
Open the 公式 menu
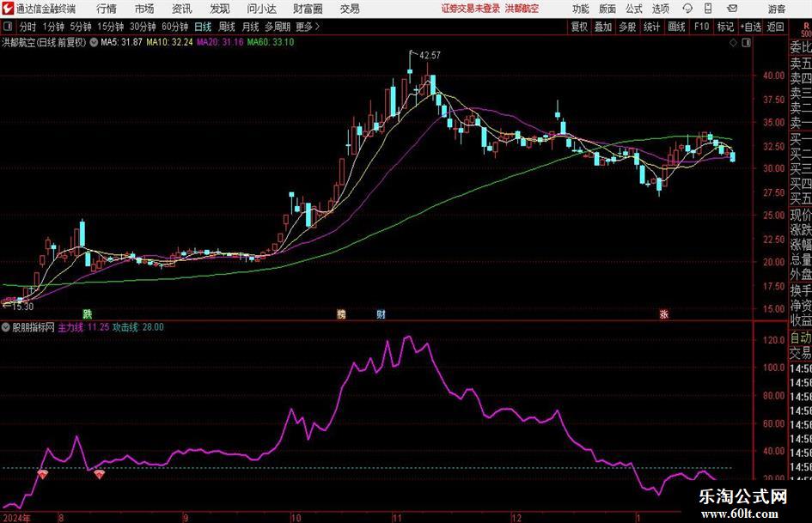(634, 9)
